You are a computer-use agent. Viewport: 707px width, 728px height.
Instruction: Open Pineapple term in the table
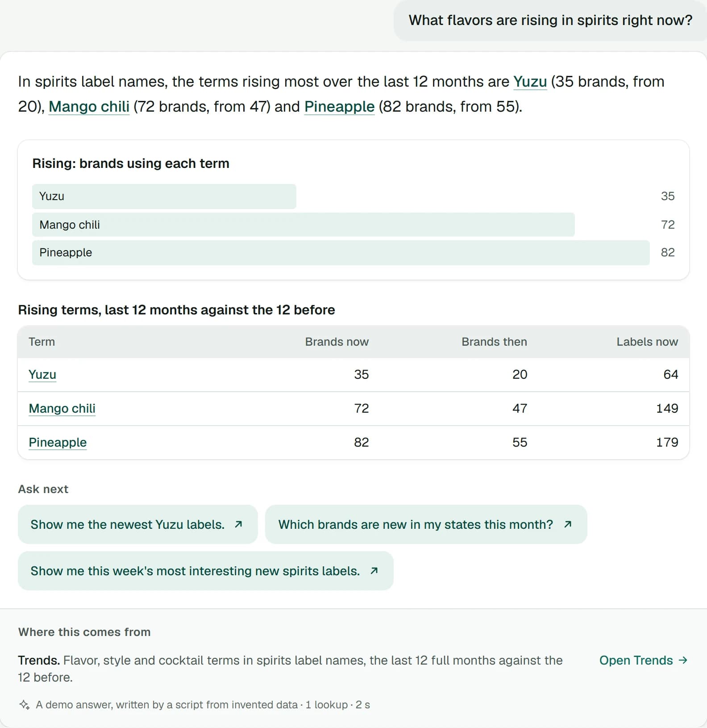tap(58, 442)
